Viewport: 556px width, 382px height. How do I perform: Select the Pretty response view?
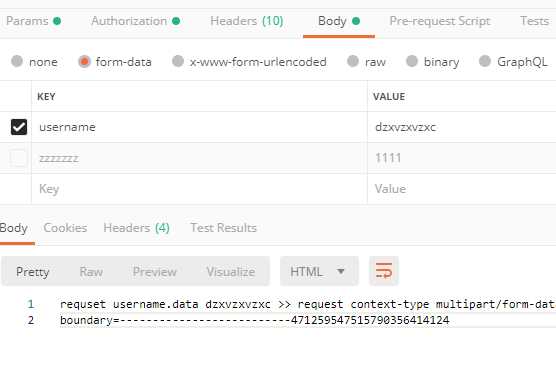coord(33,272)
